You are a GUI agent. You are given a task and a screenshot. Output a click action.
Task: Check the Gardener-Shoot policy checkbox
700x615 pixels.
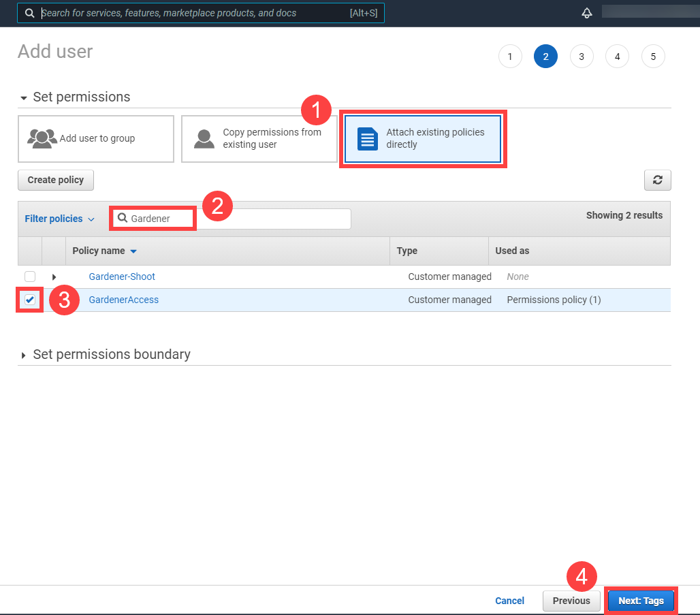click(x=30, y=277)
